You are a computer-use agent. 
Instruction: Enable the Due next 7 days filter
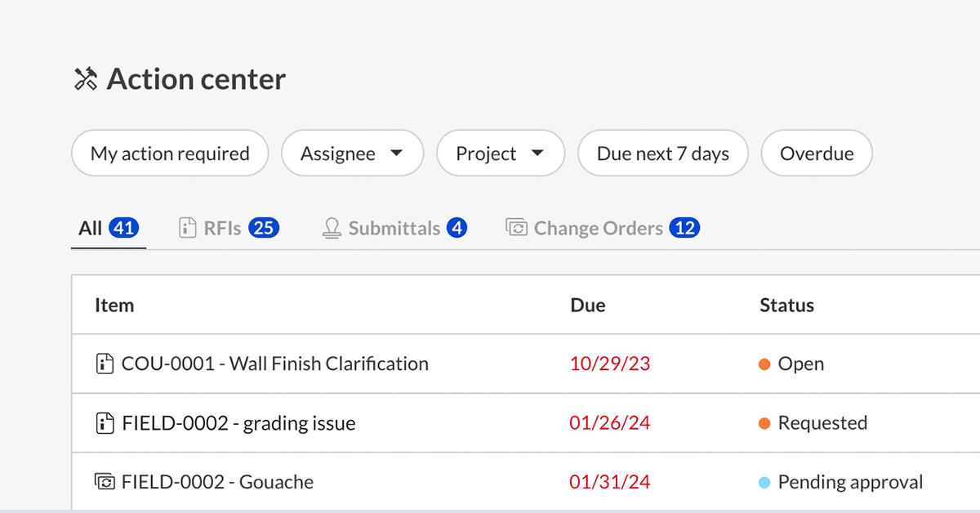[x=662, y=153]
